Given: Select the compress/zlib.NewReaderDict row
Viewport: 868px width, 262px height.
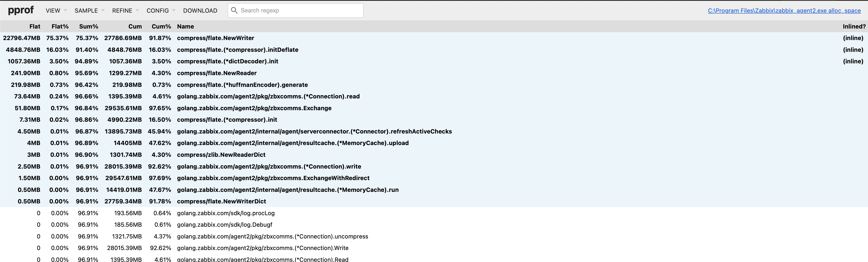Looking at the screenshot, I should (x=434, y=155).
